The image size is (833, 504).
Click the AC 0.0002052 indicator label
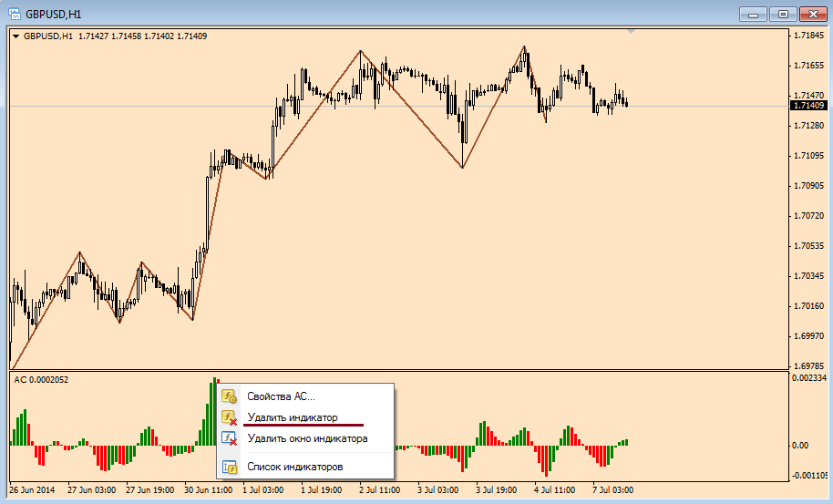[41, 380]
